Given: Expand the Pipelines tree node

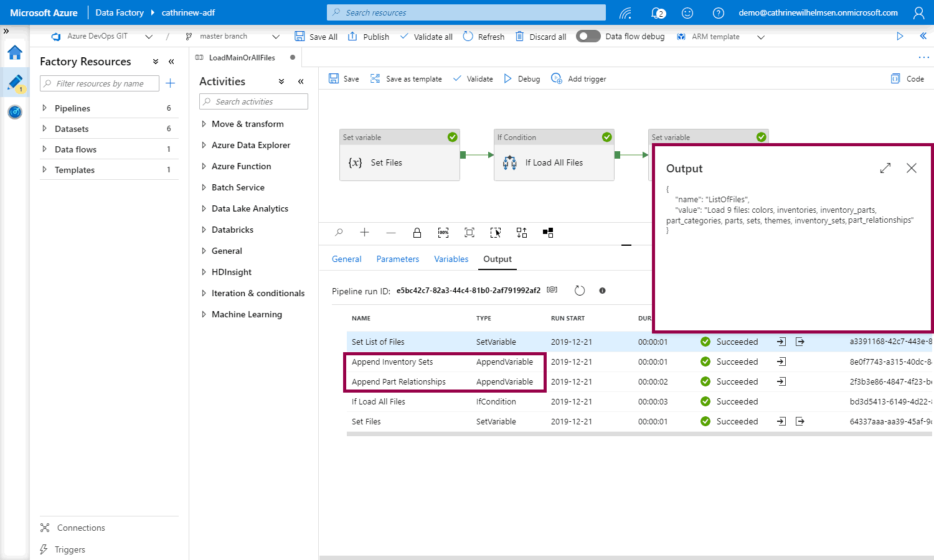Looking at the screenshot, I should pyautogui.click(x=44, y=108).
